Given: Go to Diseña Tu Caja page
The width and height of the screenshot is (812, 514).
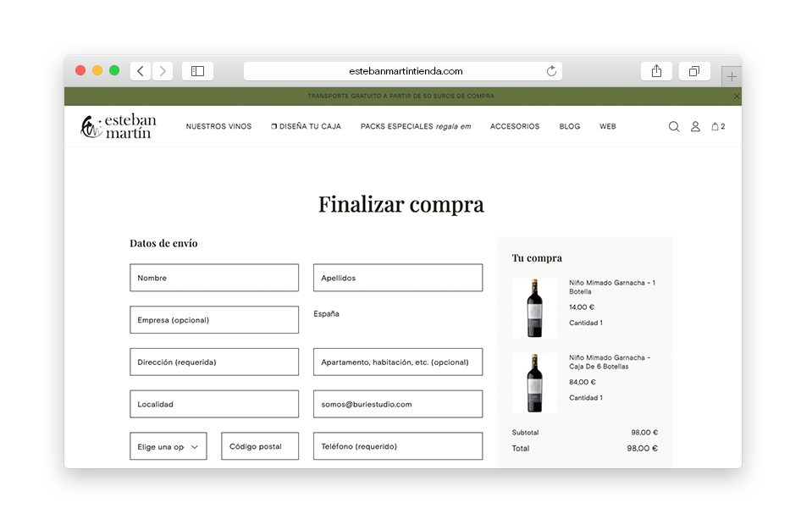Looking at the screenshot, I should (x=306, y=127).
